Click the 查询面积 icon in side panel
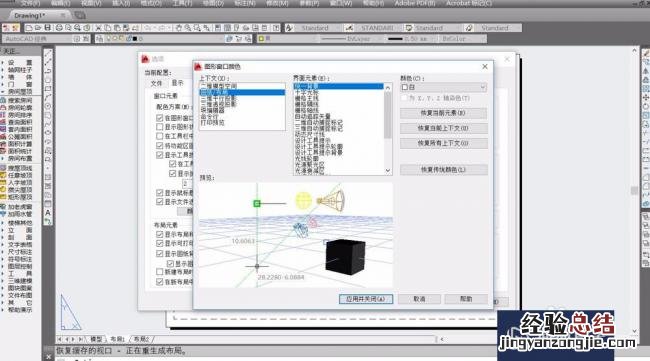 click(x=3, y=122)
